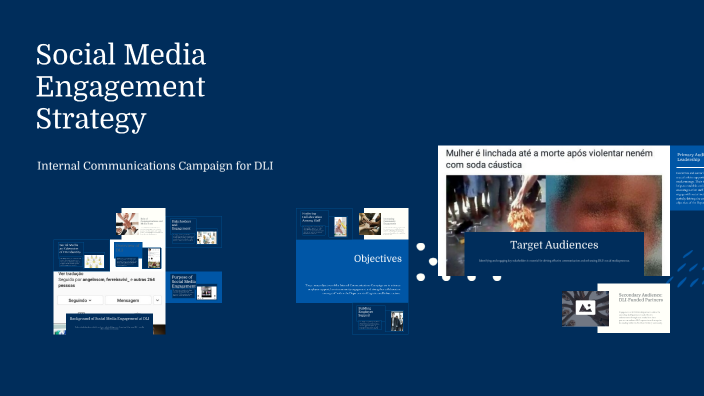Click the Instagram post thumbnail beside Overview of DLI
Image resolution: width=704 pixels, height=396 pixels.
[154, 258]
